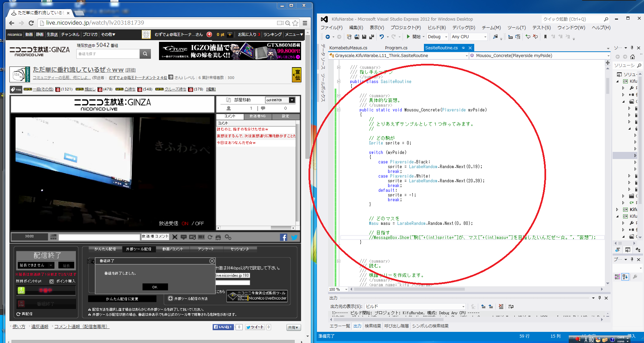
Task: Click the reload icon in Chrome
Action: click(x=31, y=23)
